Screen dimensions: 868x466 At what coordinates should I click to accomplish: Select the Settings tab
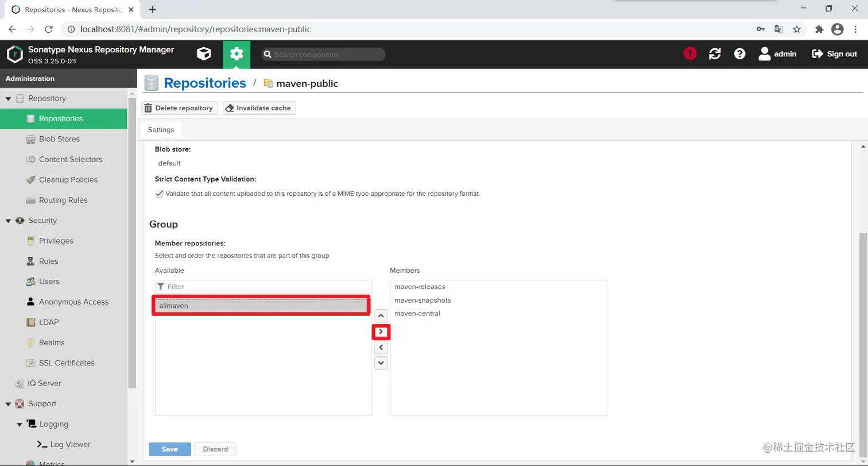point(161,130)
